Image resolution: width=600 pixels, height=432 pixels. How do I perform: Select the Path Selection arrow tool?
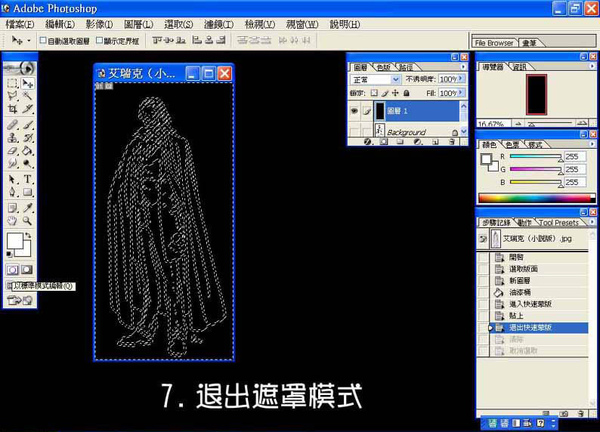click(x=13, y=179)
